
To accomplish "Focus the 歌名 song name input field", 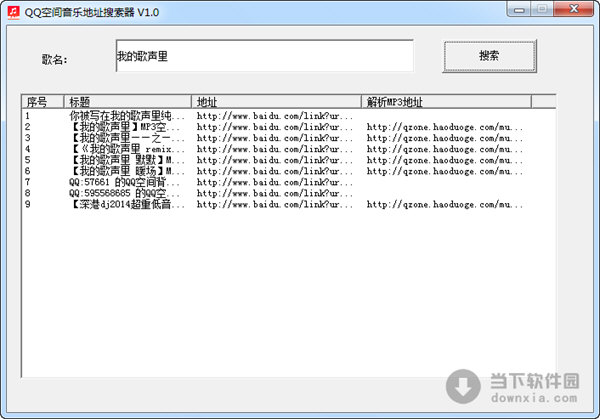I will [x=264, y=56].
